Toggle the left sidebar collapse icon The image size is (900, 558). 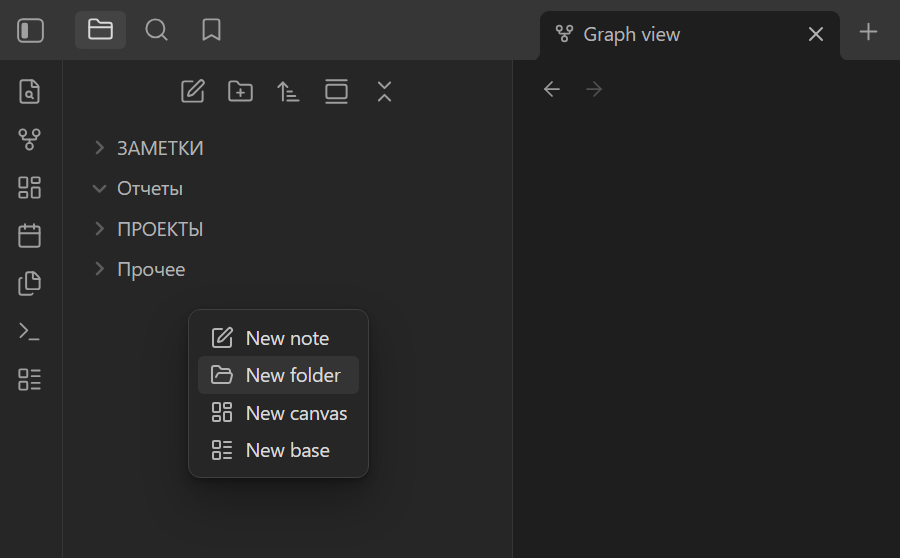pos(30,30)
